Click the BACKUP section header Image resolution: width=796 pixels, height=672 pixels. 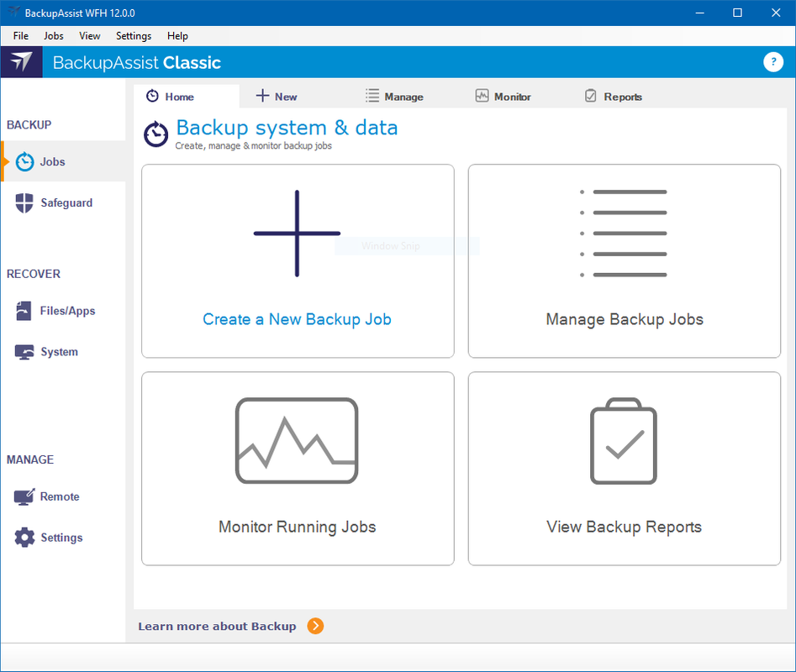point(29,125)
